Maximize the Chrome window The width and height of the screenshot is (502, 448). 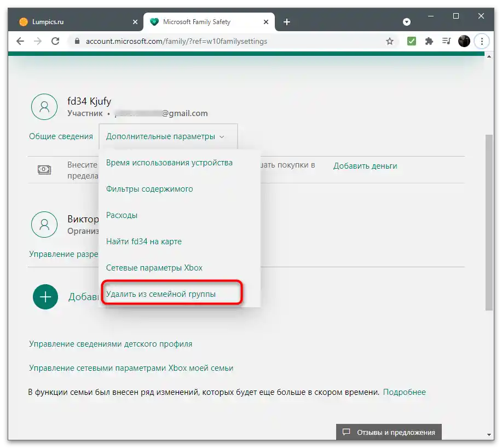point(456,16)
